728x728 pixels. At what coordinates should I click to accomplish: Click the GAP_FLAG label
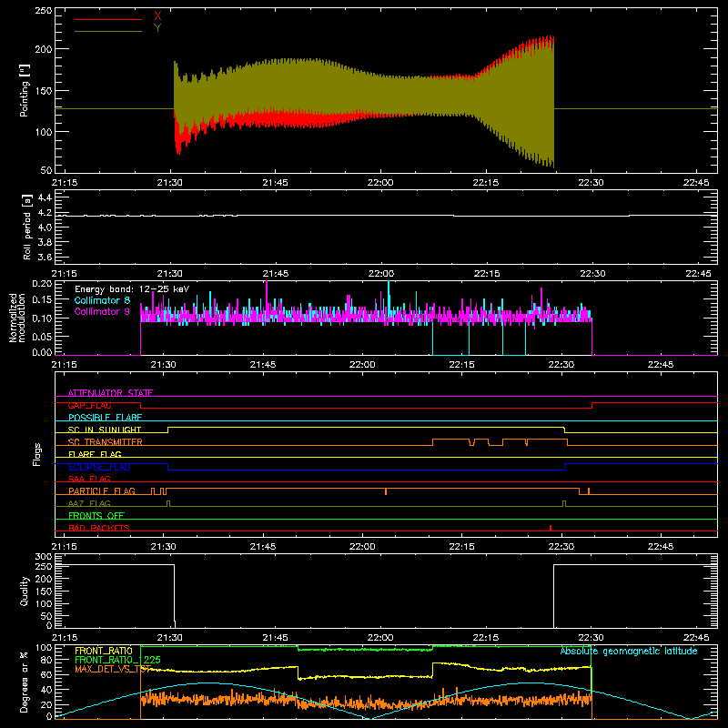click(89, 405)
